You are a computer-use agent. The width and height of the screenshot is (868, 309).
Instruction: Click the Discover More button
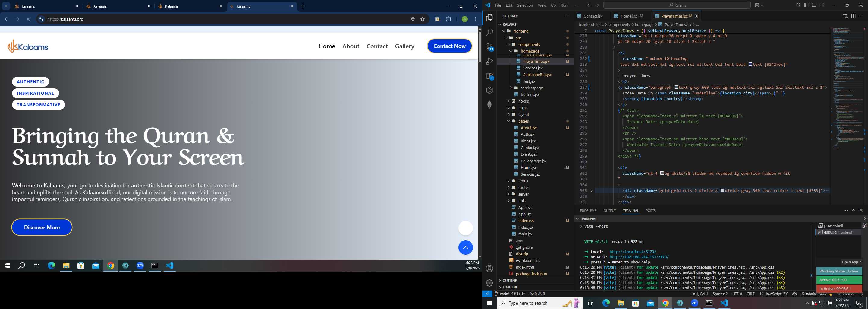click(42, 227)
